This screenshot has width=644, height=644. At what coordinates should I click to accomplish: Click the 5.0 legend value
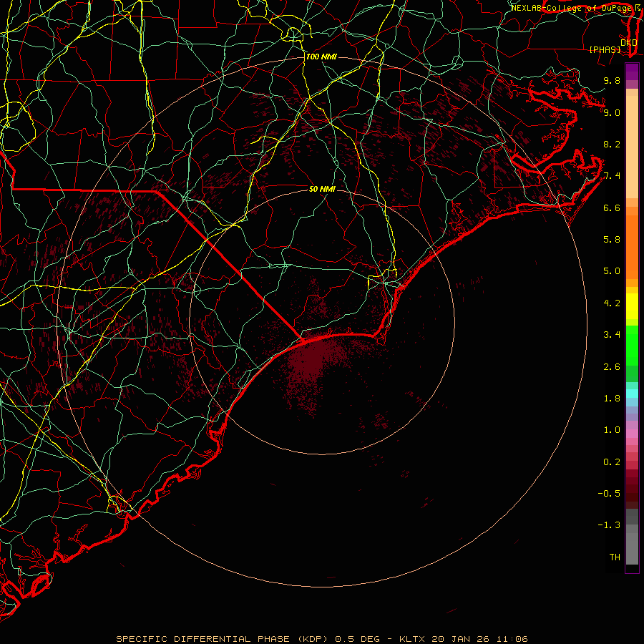[612, 271]
